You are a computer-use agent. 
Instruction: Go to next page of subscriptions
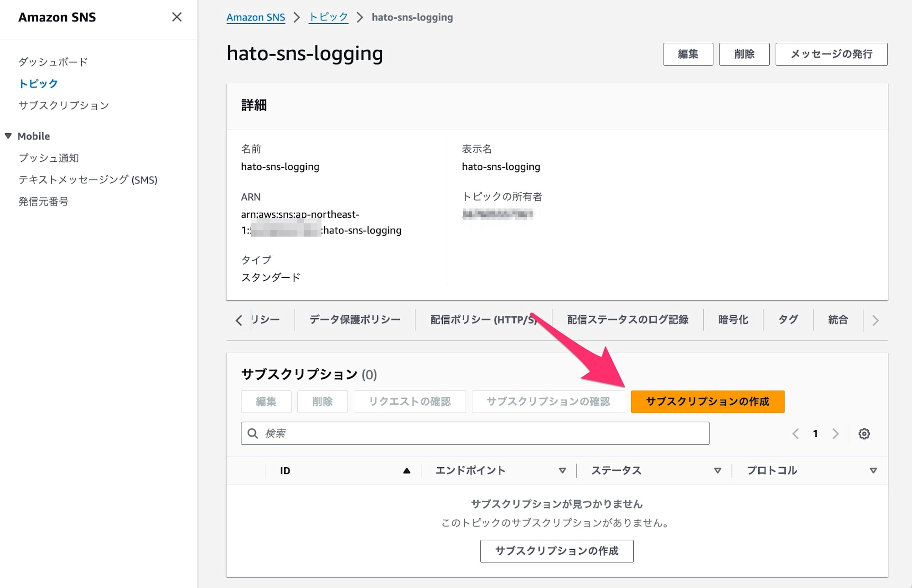(x=835, y=433)
